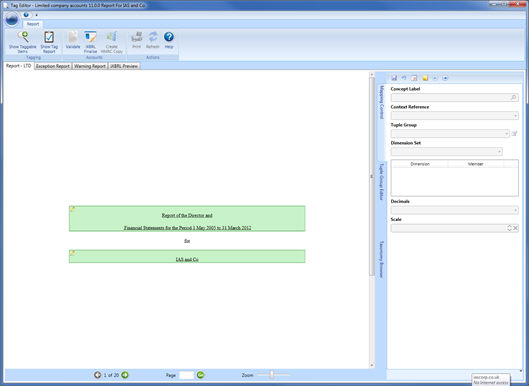The height and width of the screenshot is (386, 529).
Task: Click Show Taggable Items ribbon button
Action: click(23, 42)
